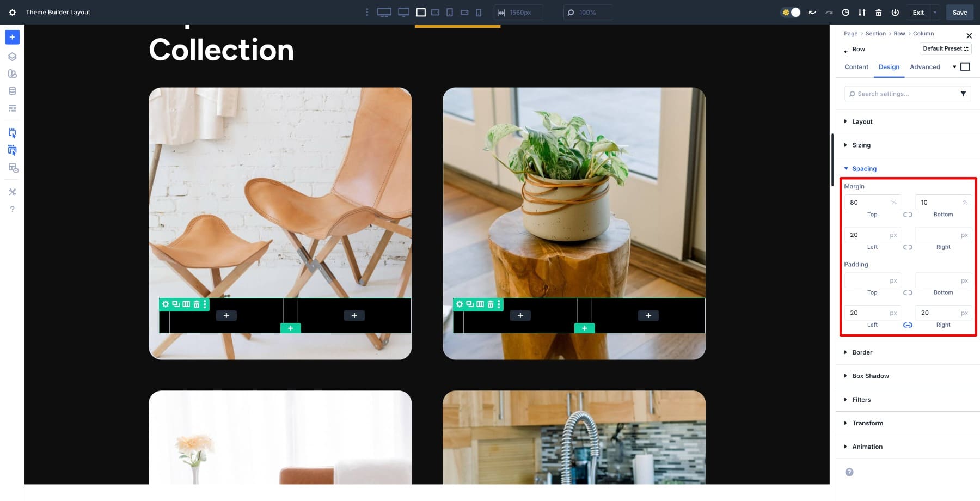The height and width of the screenshot is (501, 980).
Task: Toggle the light/dark mode switch
Action: coord(791,13)
